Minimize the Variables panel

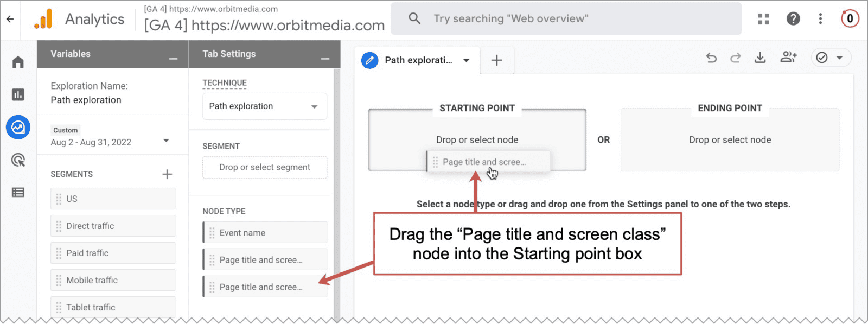(173, 59)
